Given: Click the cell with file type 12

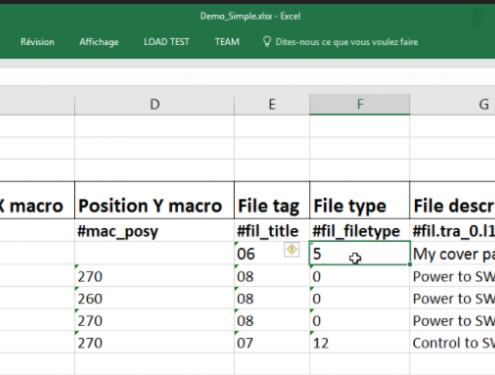Looking at the screenshot, I should [x=360, y=342].
